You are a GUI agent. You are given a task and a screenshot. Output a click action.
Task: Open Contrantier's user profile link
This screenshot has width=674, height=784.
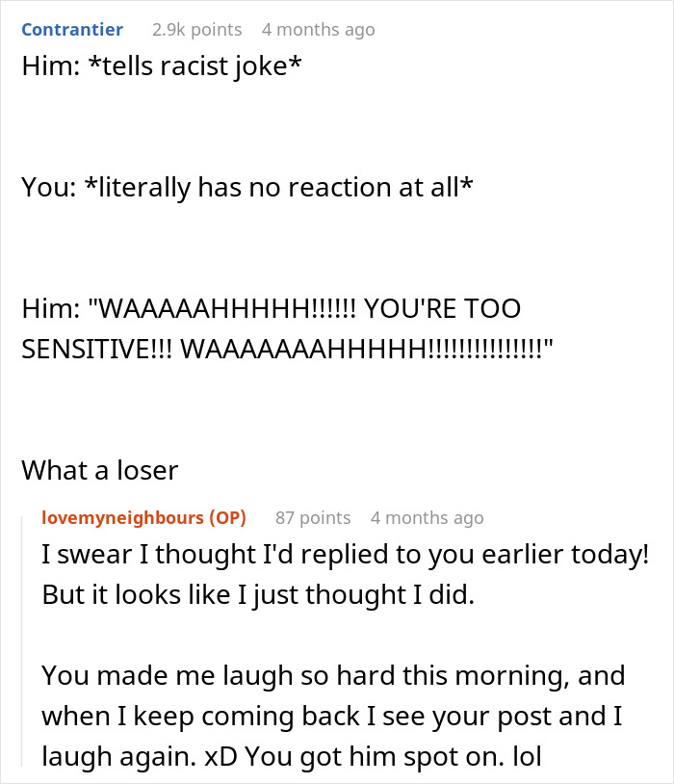point(72,30)
